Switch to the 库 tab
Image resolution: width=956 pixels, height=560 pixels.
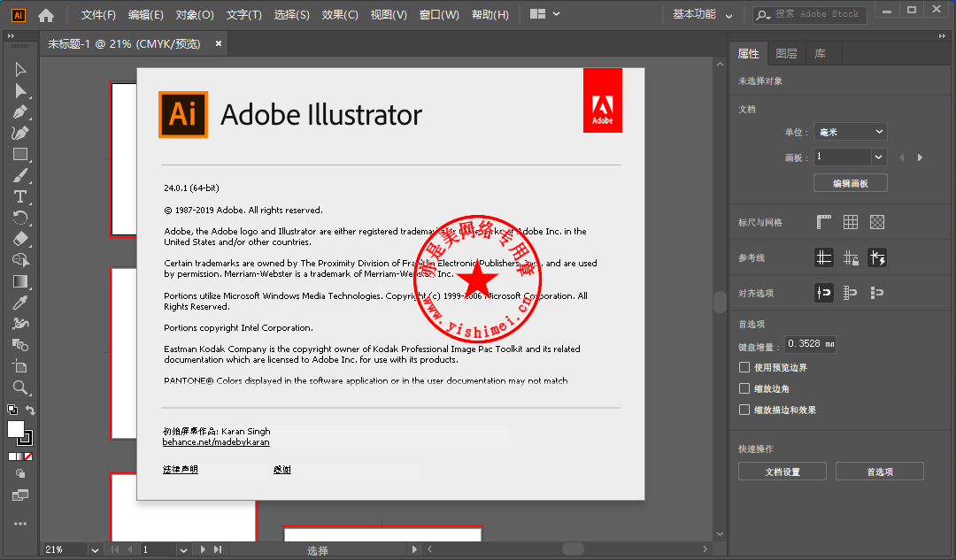pyautogui.click(x=820, y=54)
